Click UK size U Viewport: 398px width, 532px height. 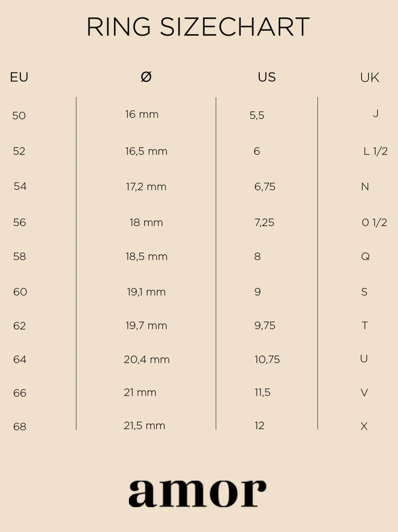click(364, 359)
